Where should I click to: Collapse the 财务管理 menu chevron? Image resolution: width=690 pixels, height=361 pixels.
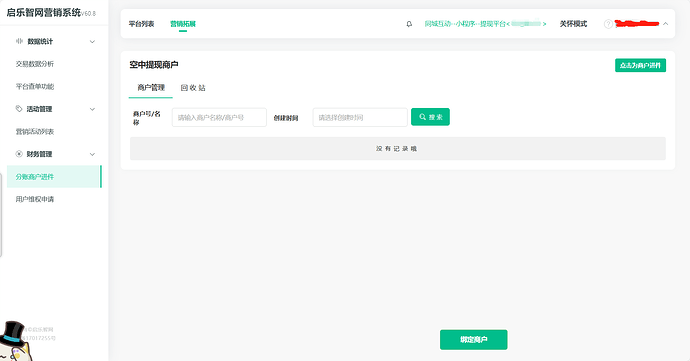coord(92,154)
